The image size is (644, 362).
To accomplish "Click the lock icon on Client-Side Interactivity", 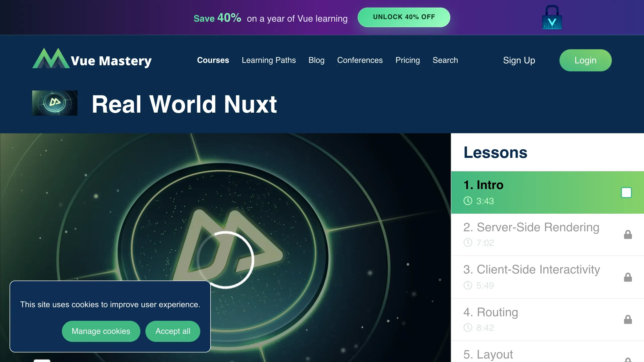I will pyautogui.click(x=628, y=277).
